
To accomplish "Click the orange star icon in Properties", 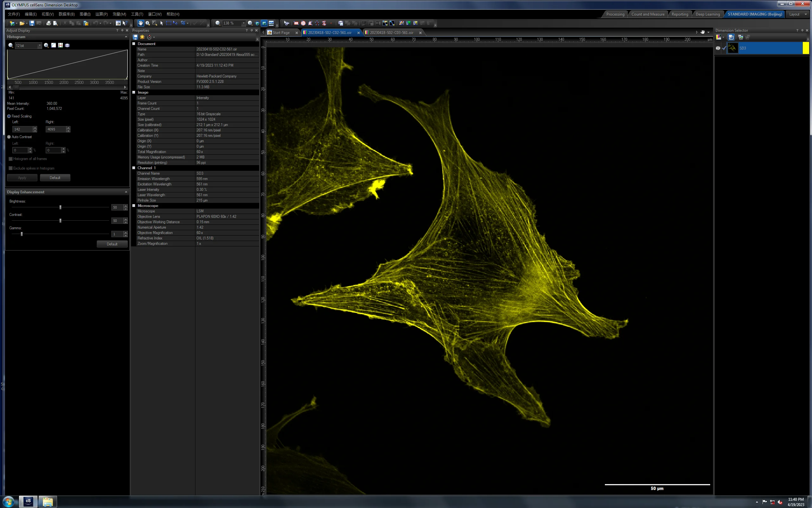I will (x=142, y=37).
